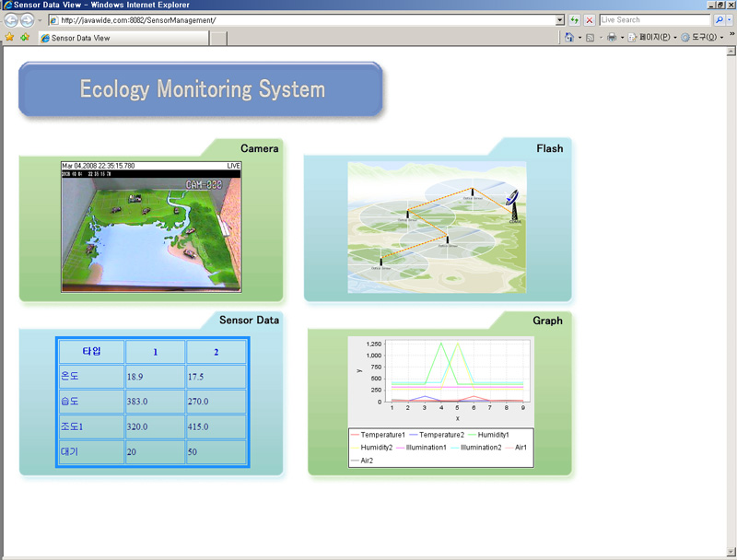The height and width of the screenshot is (560, 737).
Task: Click the green Humidity1 legend color line
Action: (x=472, y=435)
